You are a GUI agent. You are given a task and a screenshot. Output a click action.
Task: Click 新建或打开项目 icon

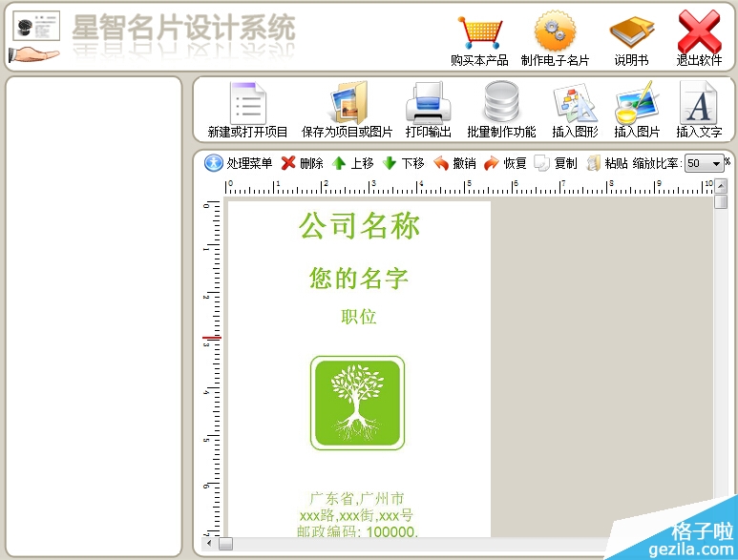[247, 103]
